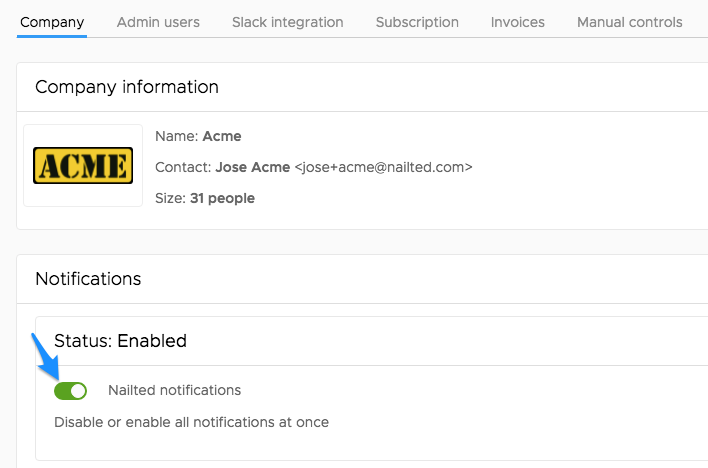Open the Invoices tab
Viewport: 708px width, 468px height.
tap(517, 22)
